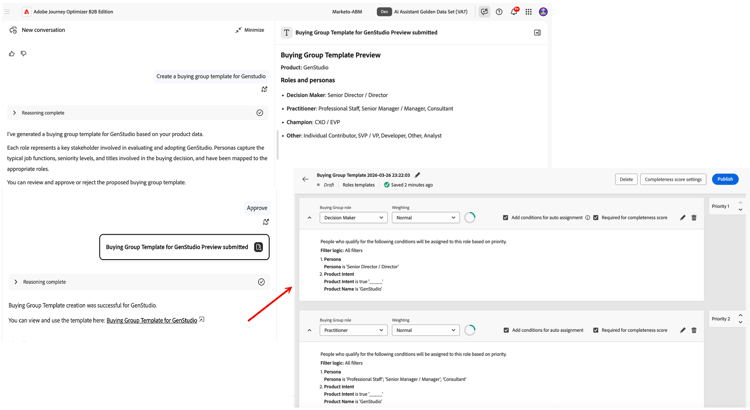This screenshot has width=750, height=410.
Task: Toggle auto assignment conditions for Decision Maker
Action: (506, 218)
